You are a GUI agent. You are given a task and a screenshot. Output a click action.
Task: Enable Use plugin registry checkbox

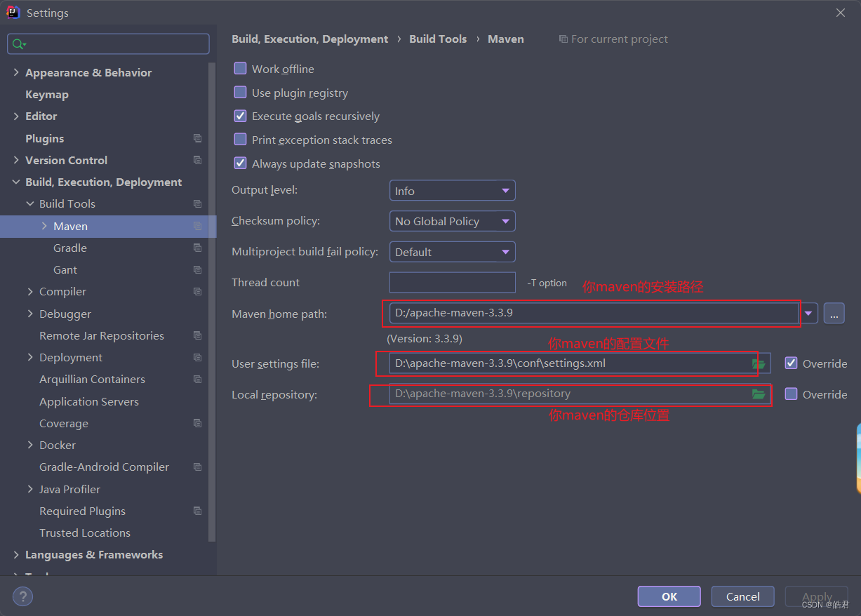[240, 93]
